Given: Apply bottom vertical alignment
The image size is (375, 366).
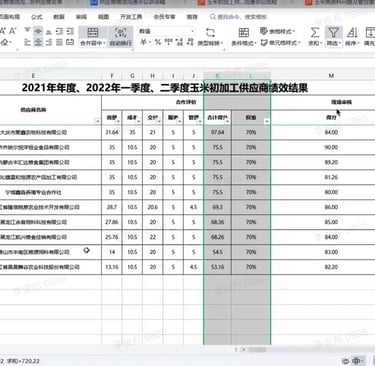Looking at the screenshot, I should [x=49, y=31].
